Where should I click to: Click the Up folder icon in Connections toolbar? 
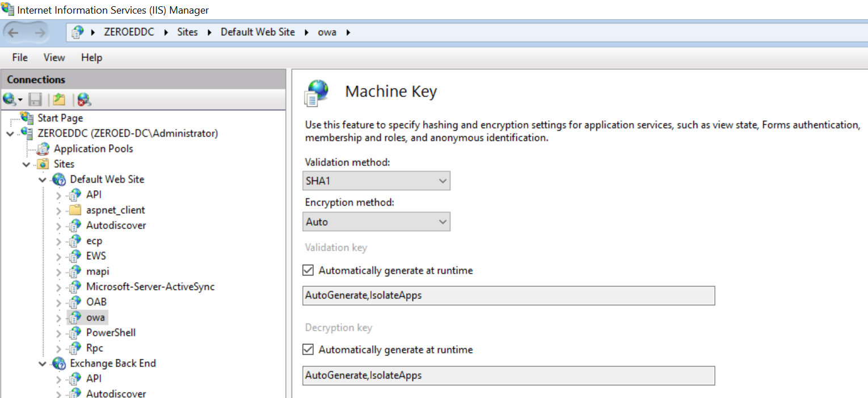click(59, 100)
